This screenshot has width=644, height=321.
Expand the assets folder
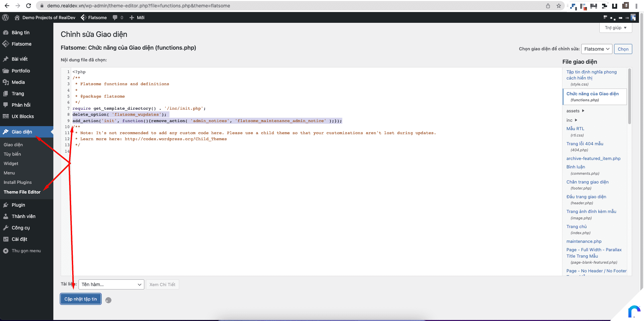click(x=576, y=111)
